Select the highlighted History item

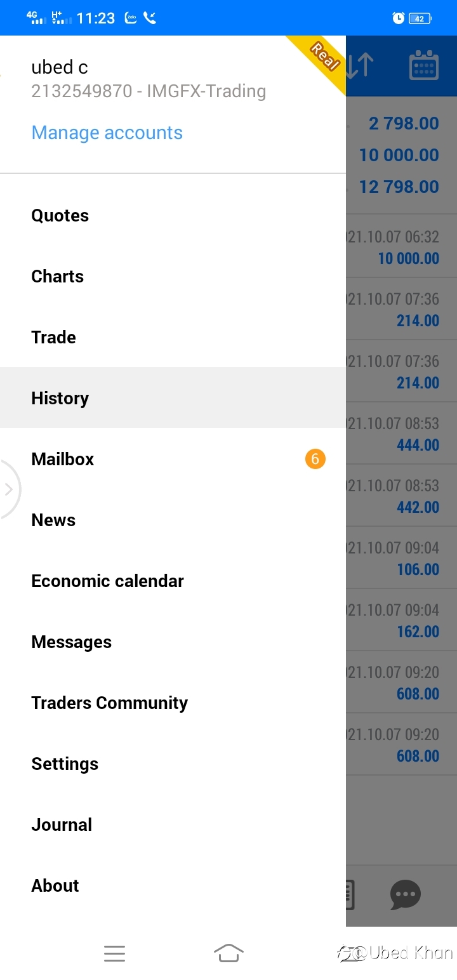173,397
